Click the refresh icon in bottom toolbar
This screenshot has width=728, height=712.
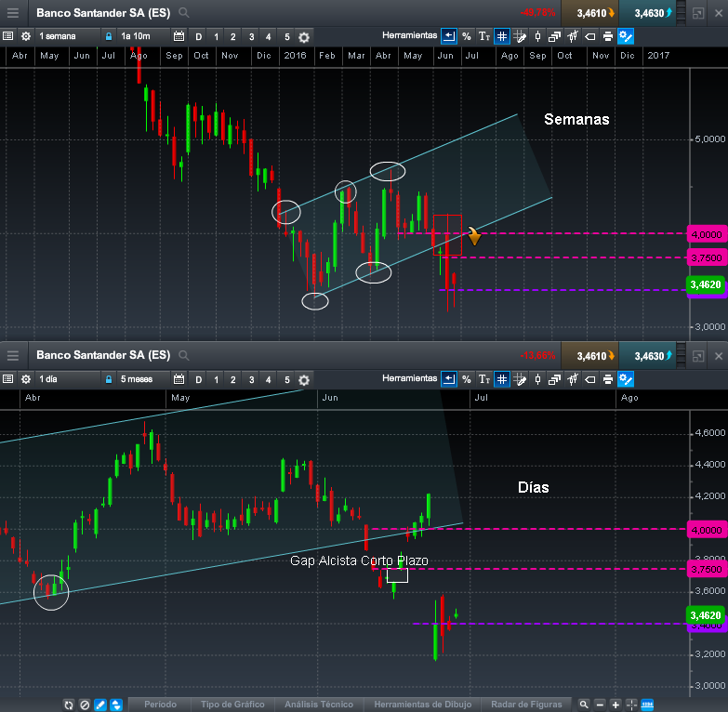point(69,705)
